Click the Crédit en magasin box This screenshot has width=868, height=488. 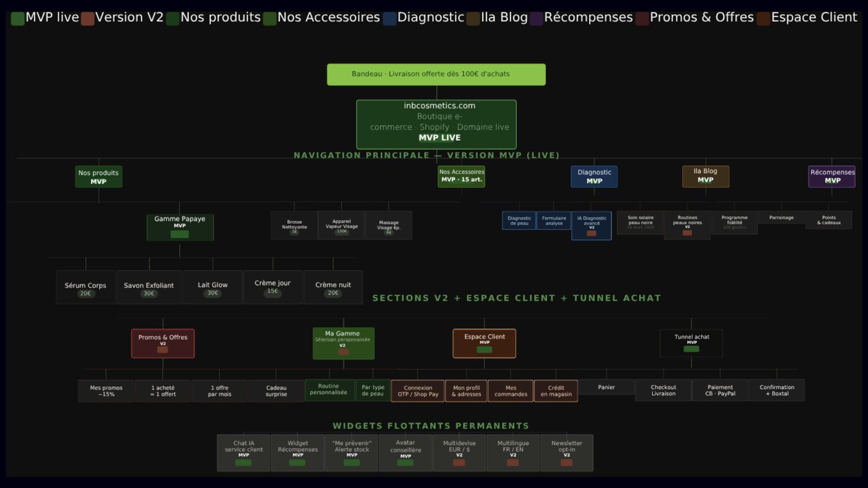[x=556, y=391]
